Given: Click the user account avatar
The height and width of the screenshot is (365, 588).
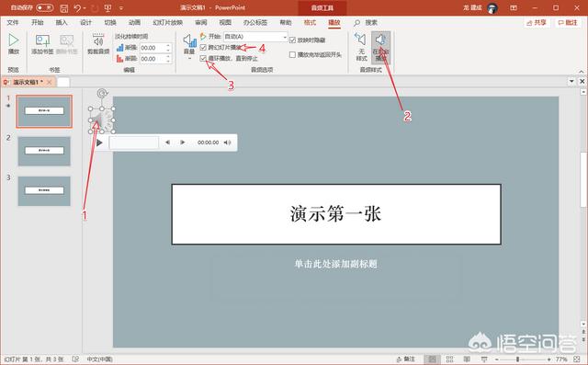Looking at the screenshot, I should [492, 8].
